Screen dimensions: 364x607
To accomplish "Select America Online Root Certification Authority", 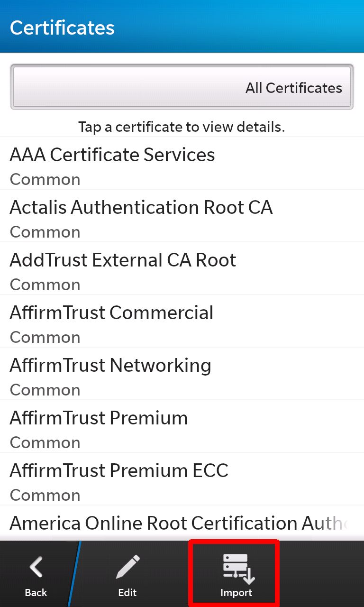I will pyautogui.click(x=182, y=523).
